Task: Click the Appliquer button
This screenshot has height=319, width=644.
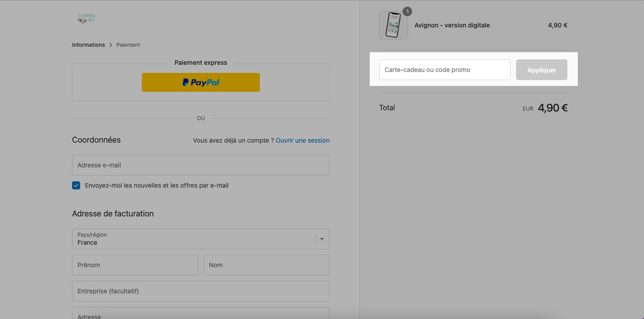Action: (542, 70)
